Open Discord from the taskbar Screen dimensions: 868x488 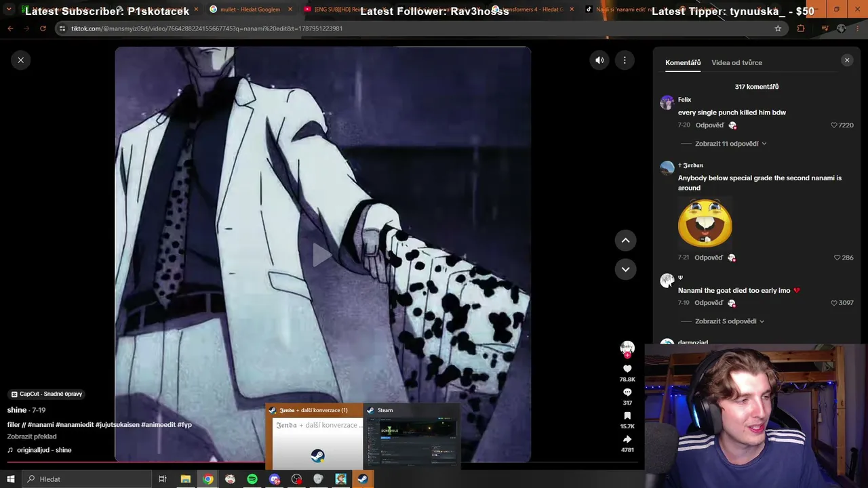point(274,479)
